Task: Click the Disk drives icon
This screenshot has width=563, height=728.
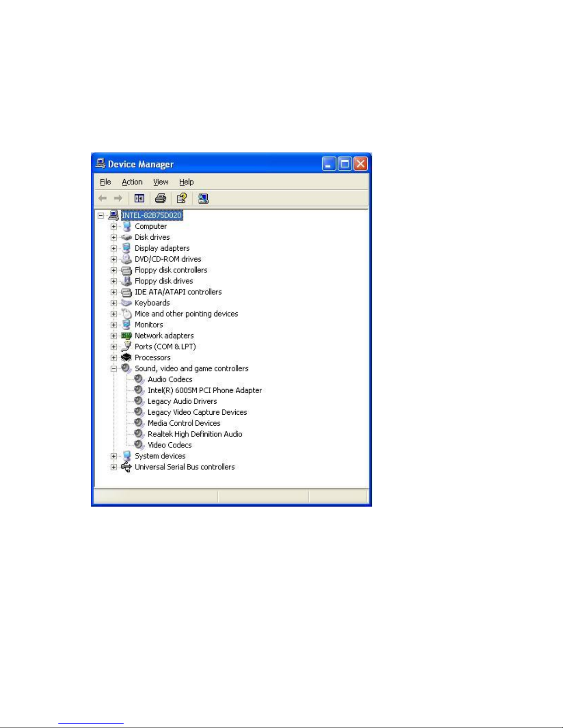Action: click(126, 237)
